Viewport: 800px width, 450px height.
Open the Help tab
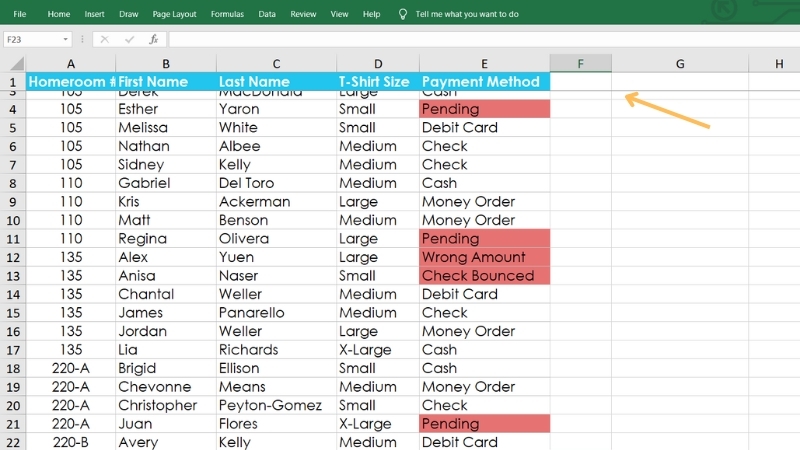click(x=371, y=14)
